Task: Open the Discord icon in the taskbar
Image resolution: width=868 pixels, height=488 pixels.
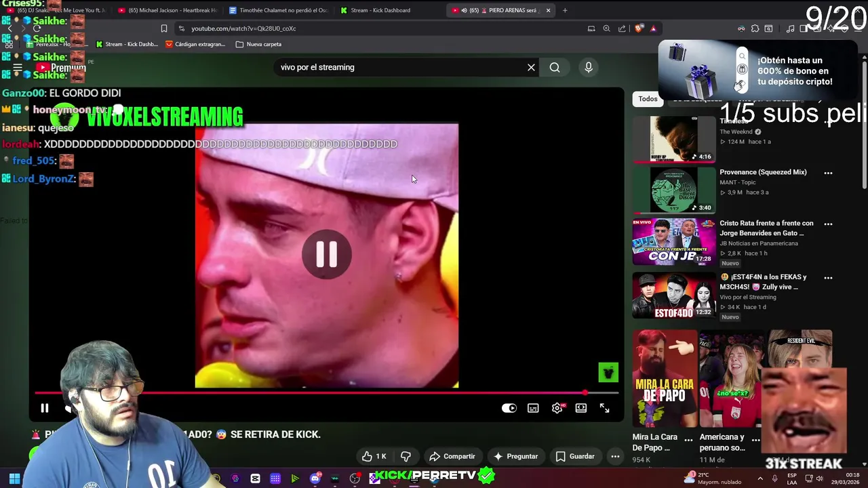Action: (315, 479)
